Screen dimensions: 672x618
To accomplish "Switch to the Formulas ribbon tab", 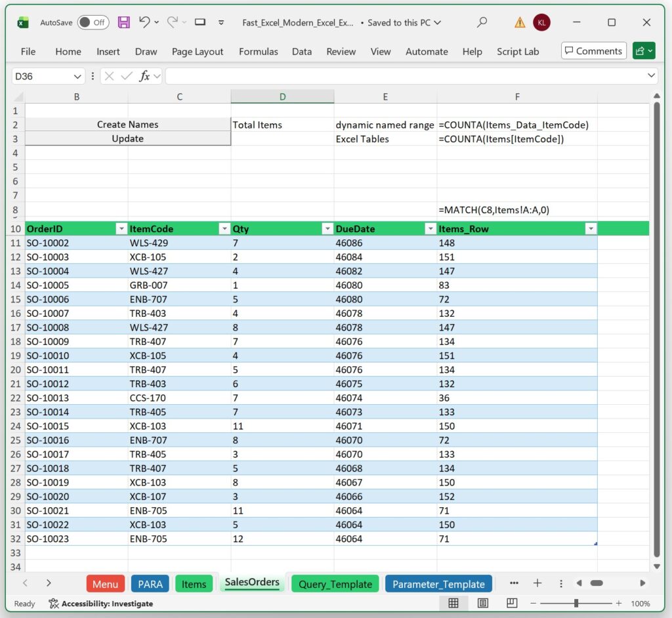I will tap(258, 51).
